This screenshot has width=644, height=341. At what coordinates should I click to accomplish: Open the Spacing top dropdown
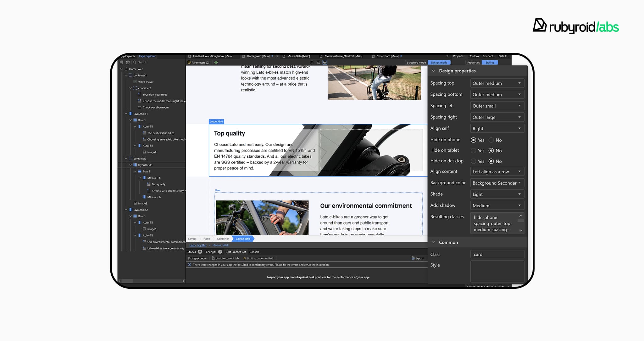[x=497, y=83]
